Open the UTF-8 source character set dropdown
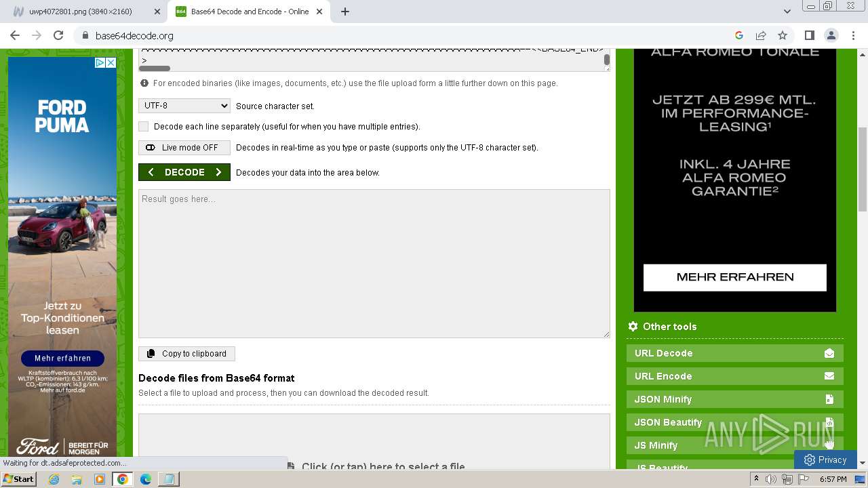Screen dimensions: 868x488 184,106
